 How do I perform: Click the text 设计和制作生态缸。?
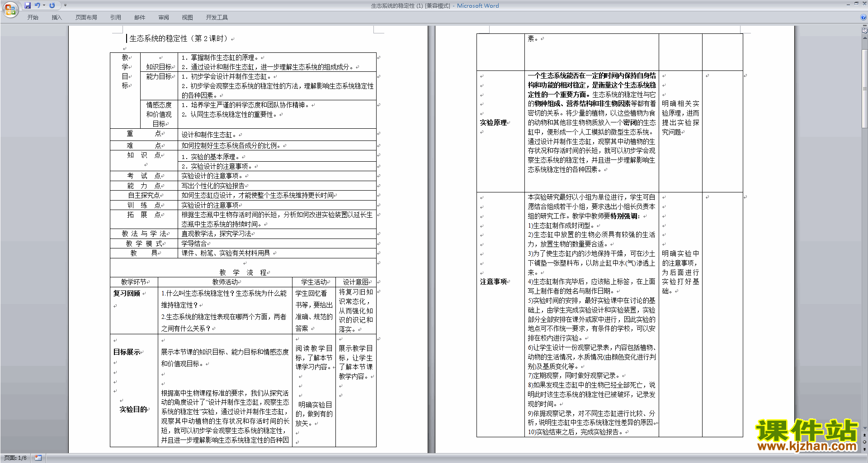(x=210, y=135)
